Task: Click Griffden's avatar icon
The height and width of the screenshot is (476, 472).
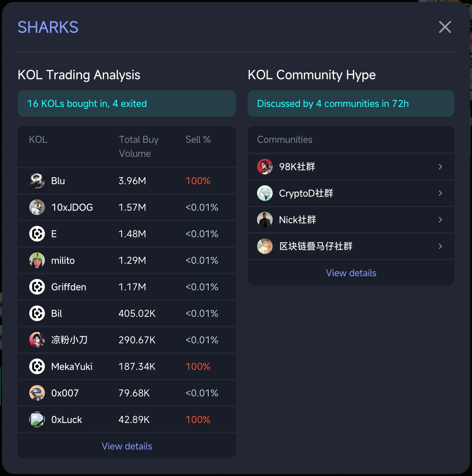Action: click(37, 287)
